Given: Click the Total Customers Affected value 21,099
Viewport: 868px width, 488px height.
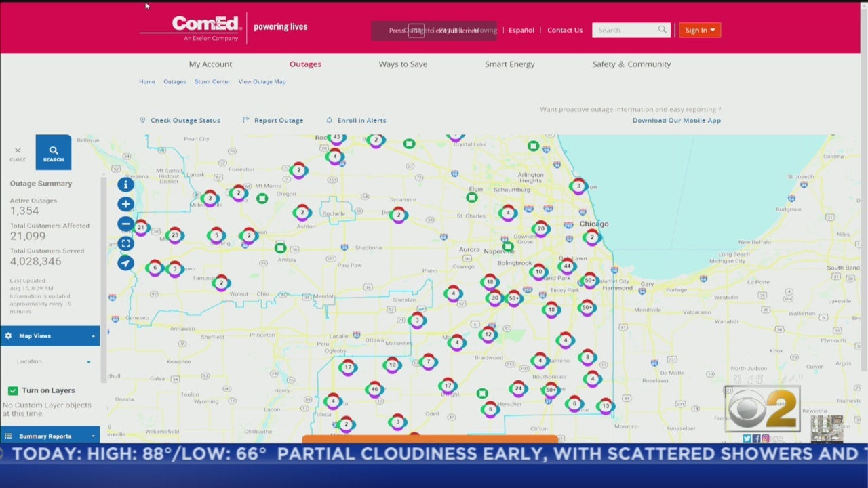Looking at the screenshot, I should (x=28, y=236).
